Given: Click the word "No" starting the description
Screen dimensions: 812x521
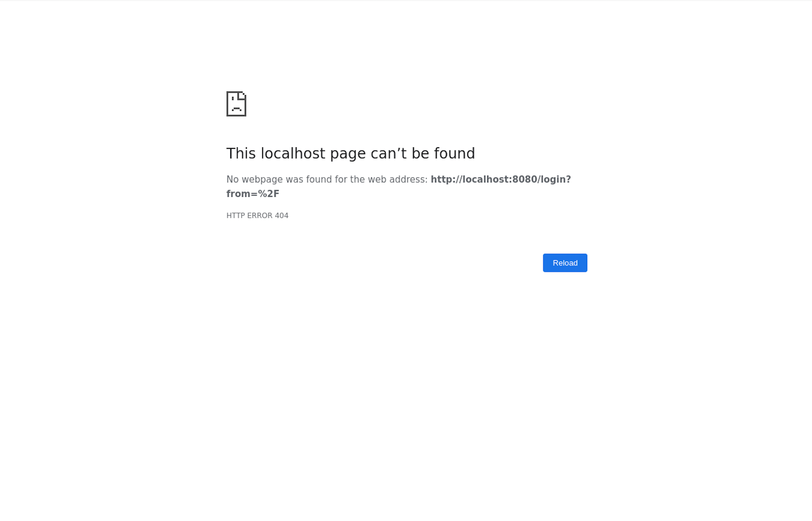Looking at the screenshot, I should (232, 179).
